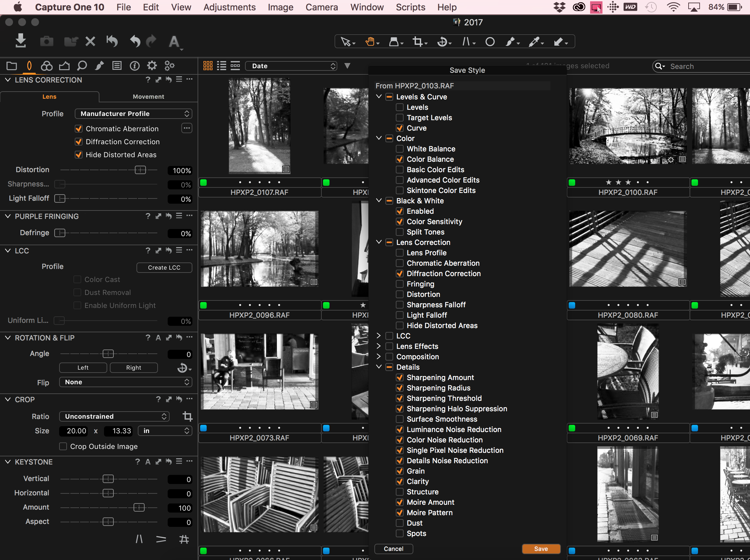This screenshot has height=560, width=750.
Task: Open the Lens tool tab icon
Action: (29, 65)
